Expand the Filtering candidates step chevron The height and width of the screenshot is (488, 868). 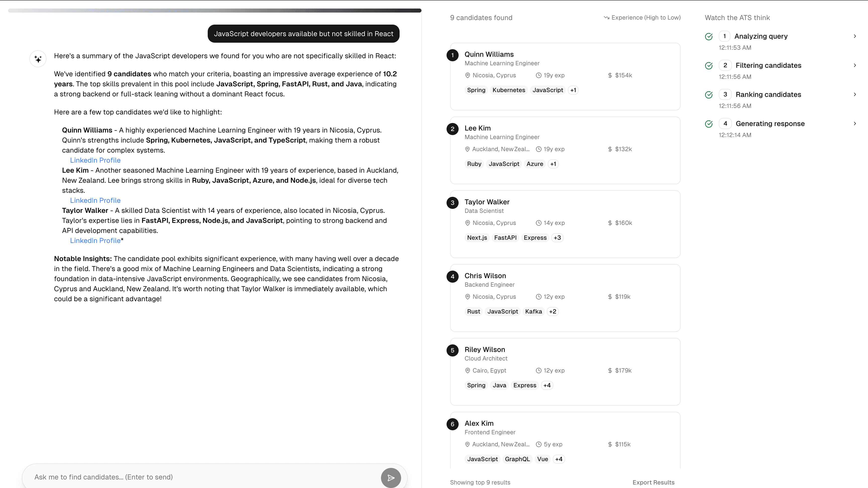click(855, 65)
